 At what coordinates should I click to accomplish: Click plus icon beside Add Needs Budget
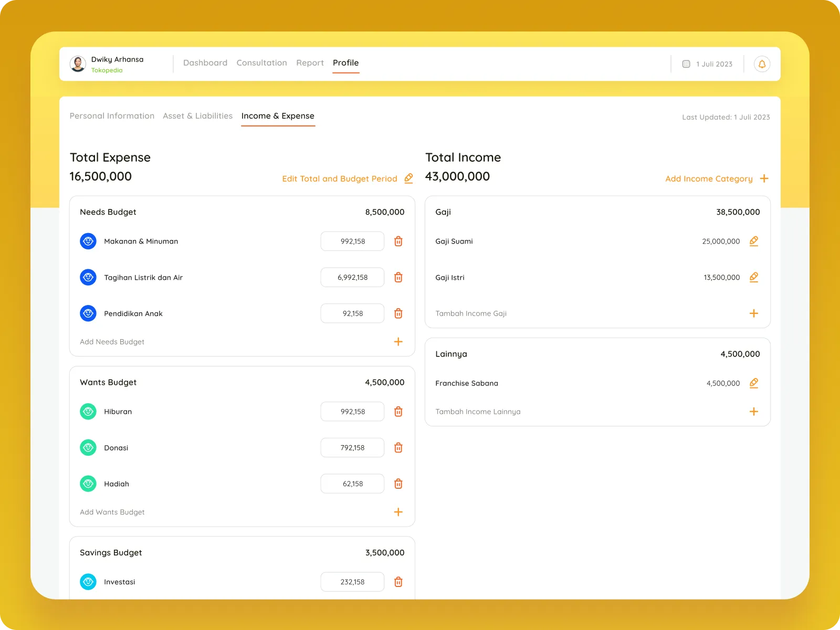tap(398, 342)
